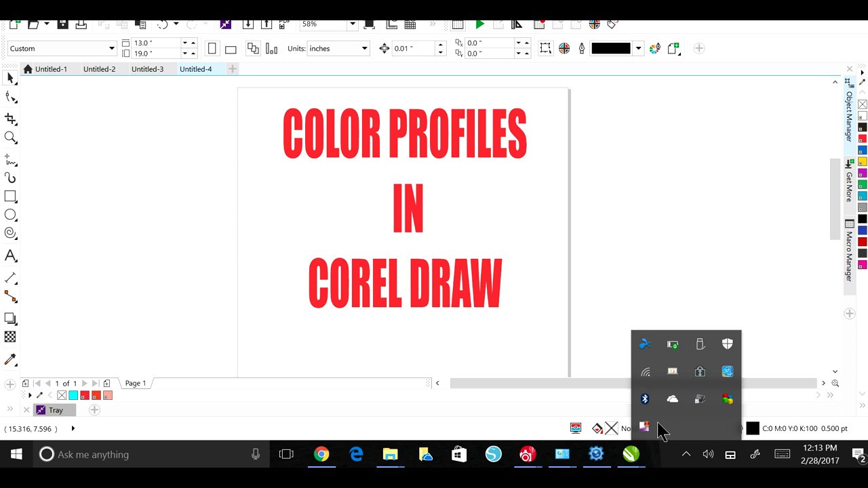Switch to the Untitled-2 document tab
Viewport: 868px width, 488px height.
99,69
